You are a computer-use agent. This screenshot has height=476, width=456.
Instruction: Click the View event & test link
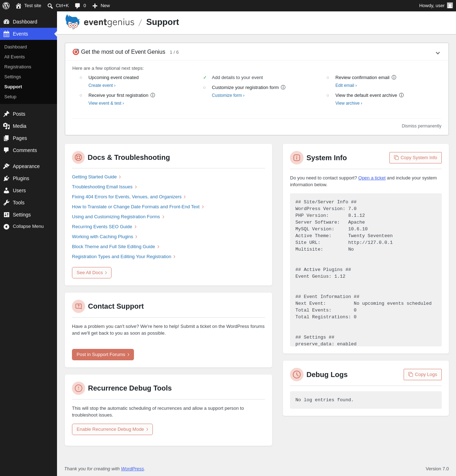[106, 103]
